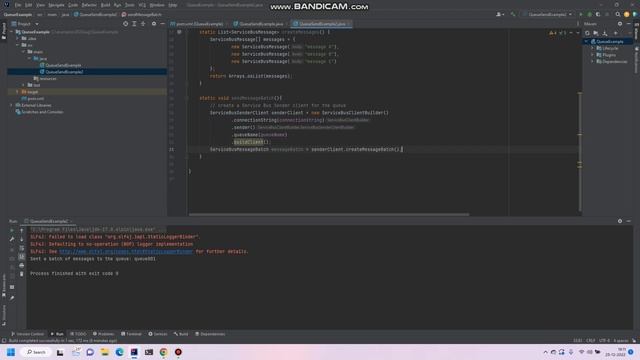Open Project panel gear options

click(x=154, y=24)
